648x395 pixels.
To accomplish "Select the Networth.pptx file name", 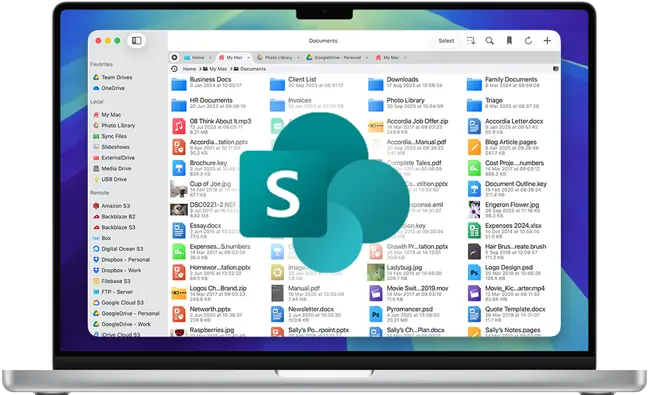I will pos(210,309).
